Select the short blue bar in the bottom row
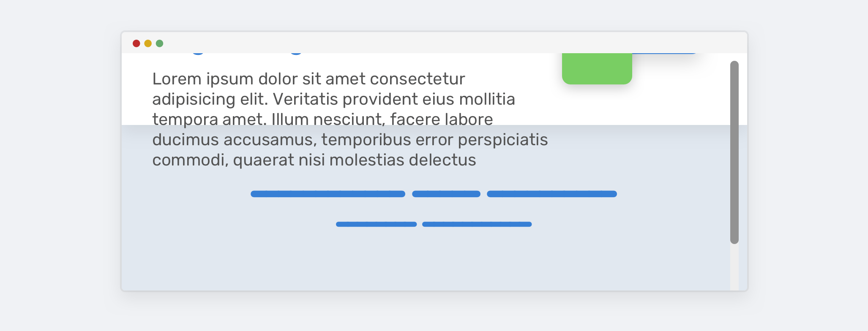The image size is (868, 331). coord(376,224)
